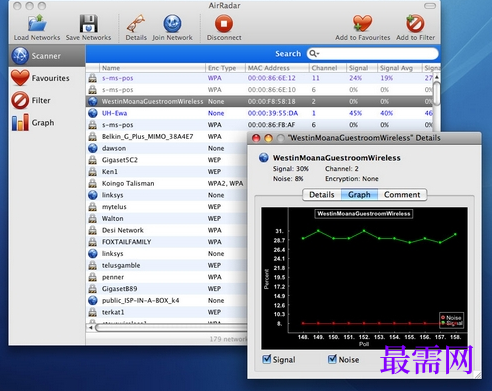
Task: Click the Load Networks toolbar icon
Action: [37, 23]
